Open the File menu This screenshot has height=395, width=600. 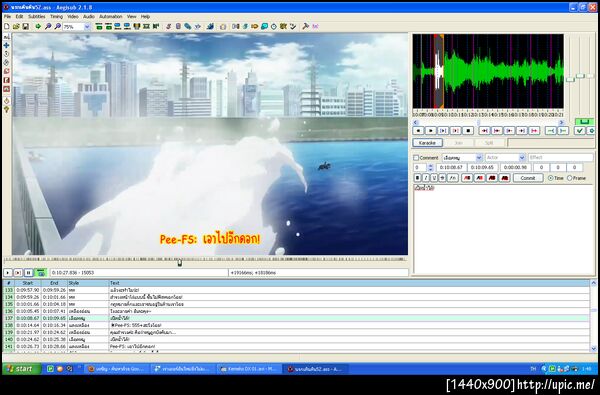[x=7, y=17]
